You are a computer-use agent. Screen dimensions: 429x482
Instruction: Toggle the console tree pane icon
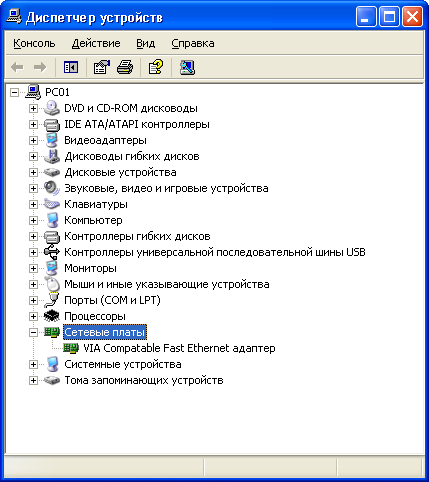click(x=71, y=67)
